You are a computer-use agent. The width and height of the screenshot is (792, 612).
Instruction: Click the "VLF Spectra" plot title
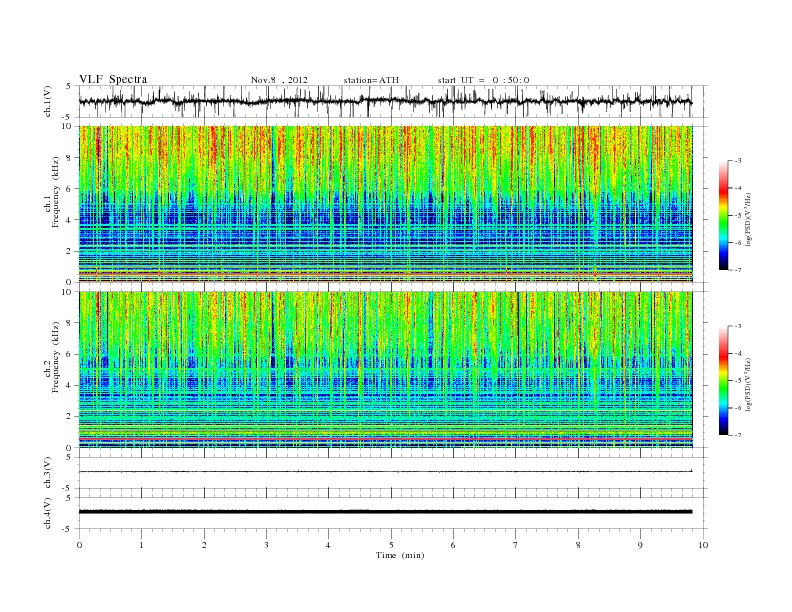click(113, 79)
